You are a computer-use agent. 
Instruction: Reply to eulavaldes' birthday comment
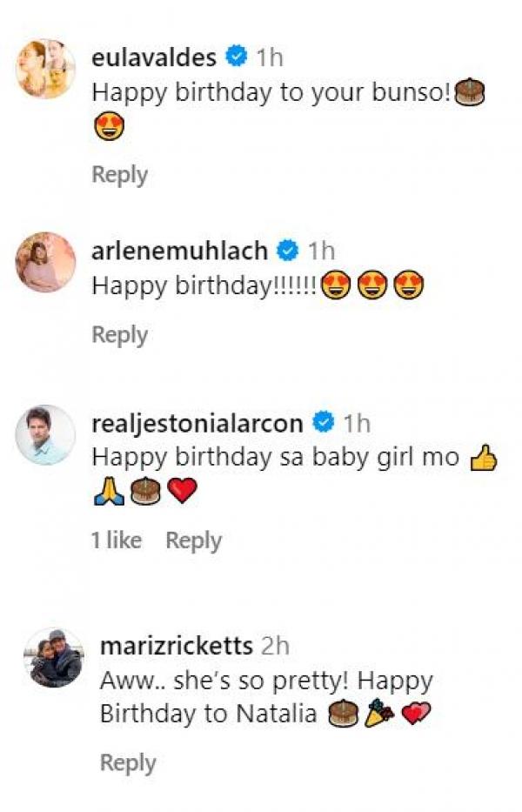tap(119, 175)
